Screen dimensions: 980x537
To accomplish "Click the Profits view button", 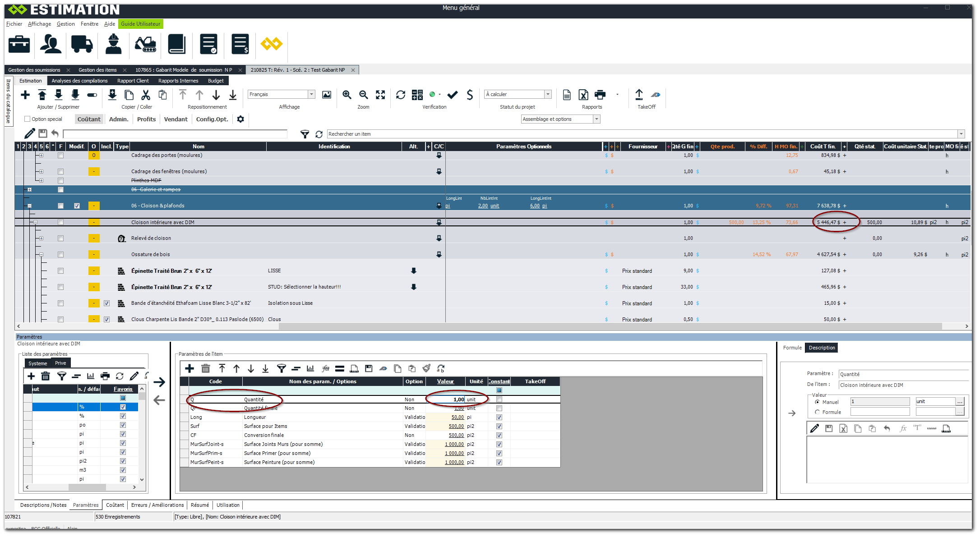I will pyautogui.click(x=146, y=119).
